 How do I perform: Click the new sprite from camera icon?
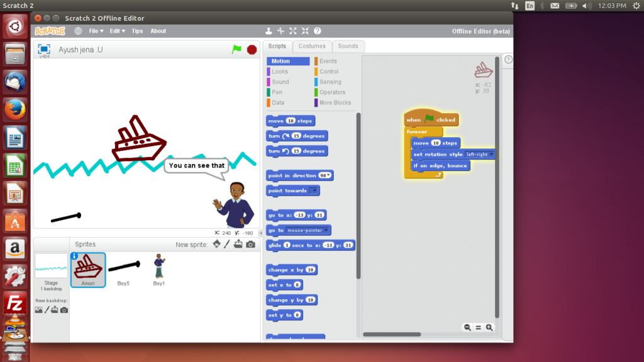click(251, 244)
